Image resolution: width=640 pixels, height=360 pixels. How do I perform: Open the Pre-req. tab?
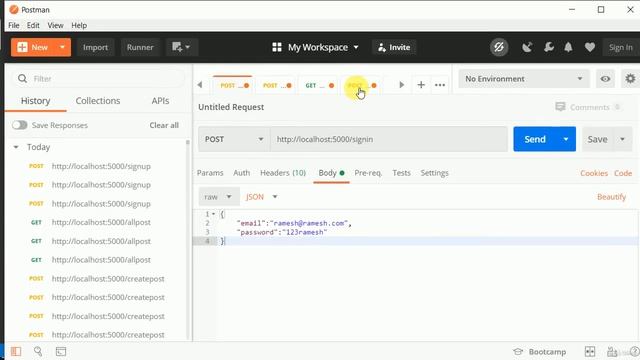[x=368, y=173]
